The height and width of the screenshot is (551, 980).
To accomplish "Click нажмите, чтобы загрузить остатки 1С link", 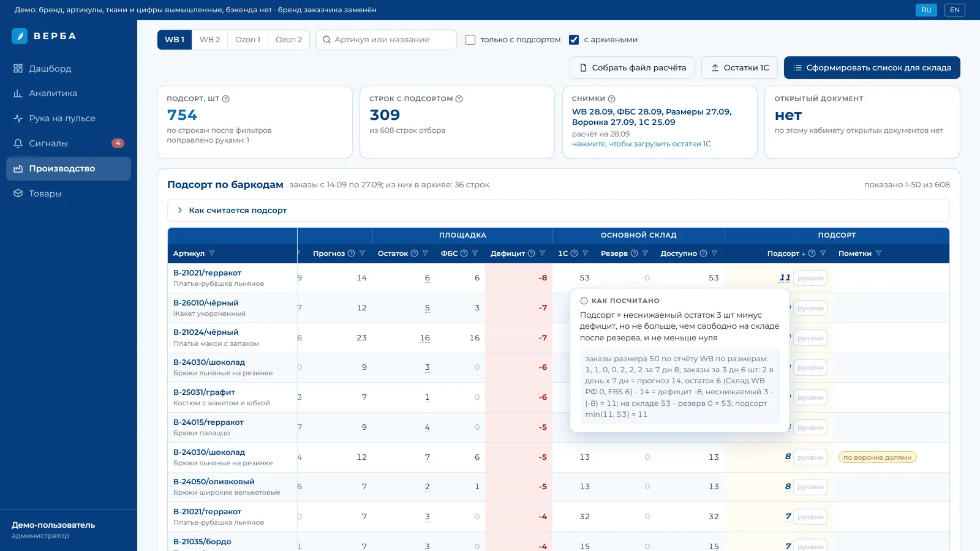I will point(641,144).
